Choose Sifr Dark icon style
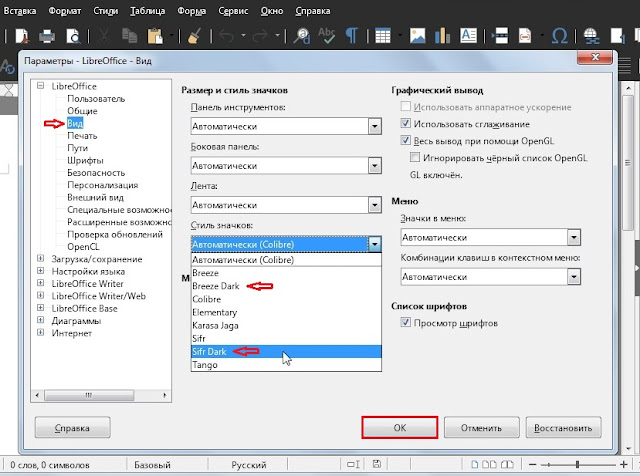This screenshot has height=476, width=640. tap(286, 351)
